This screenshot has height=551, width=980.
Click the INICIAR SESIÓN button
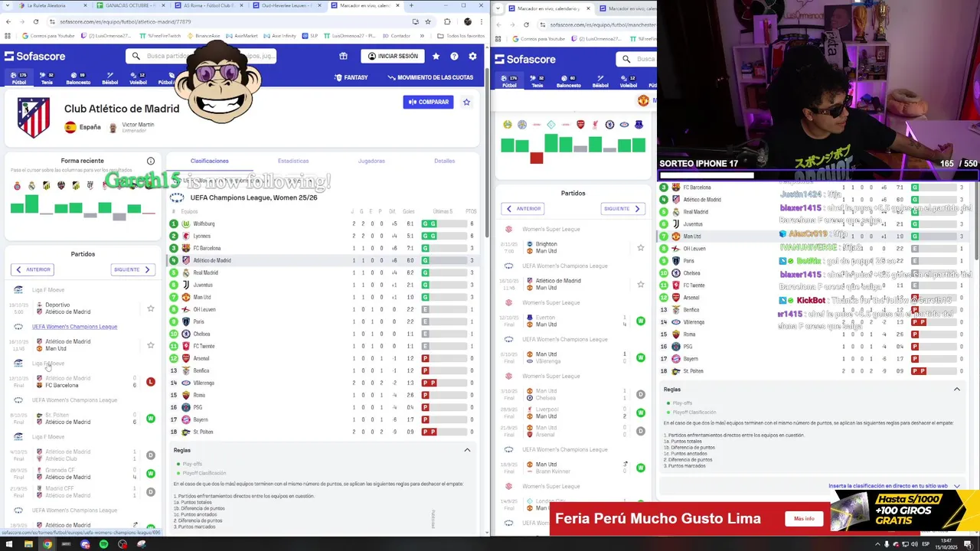[393, 56]
